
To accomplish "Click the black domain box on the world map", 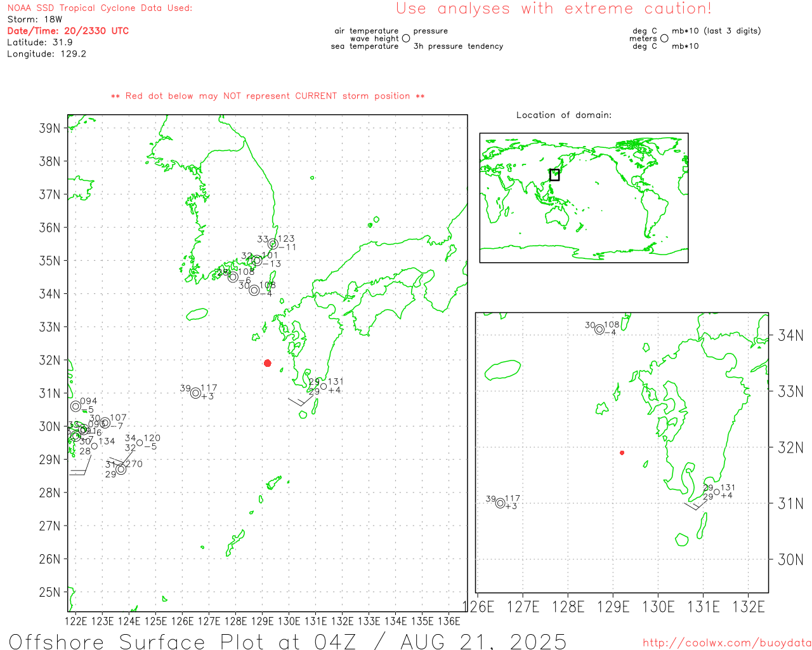I will click(554, 175).
